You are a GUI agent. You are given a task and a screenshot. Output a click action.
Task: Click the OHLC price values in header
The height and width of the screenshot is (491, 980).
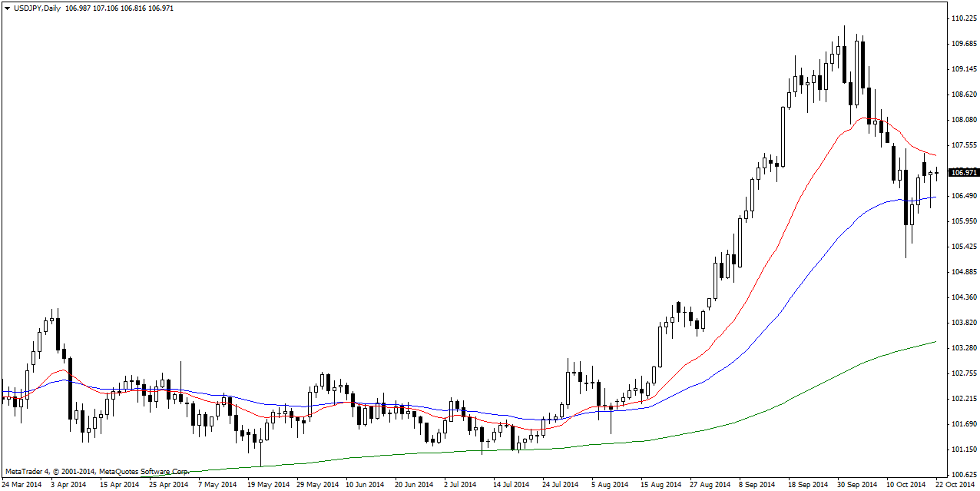pyautogui.click(x=118, y=8)
